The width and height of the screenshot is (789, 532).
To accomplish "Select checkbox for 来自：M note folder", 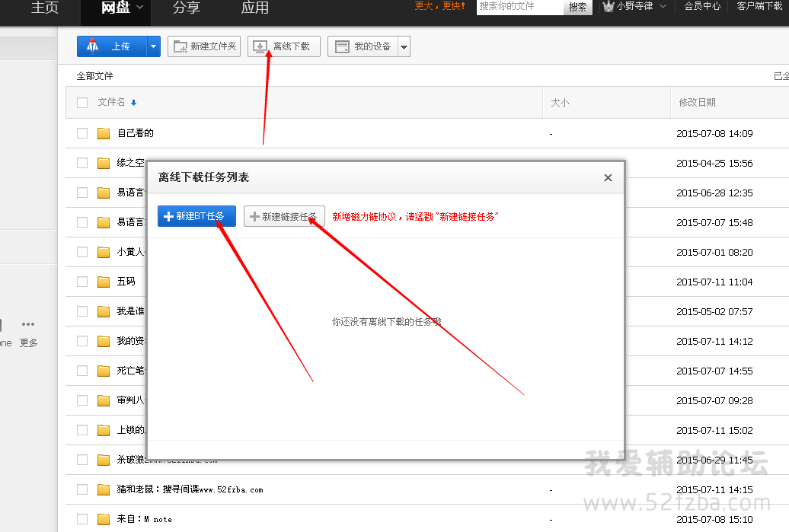I will (82, 519).
